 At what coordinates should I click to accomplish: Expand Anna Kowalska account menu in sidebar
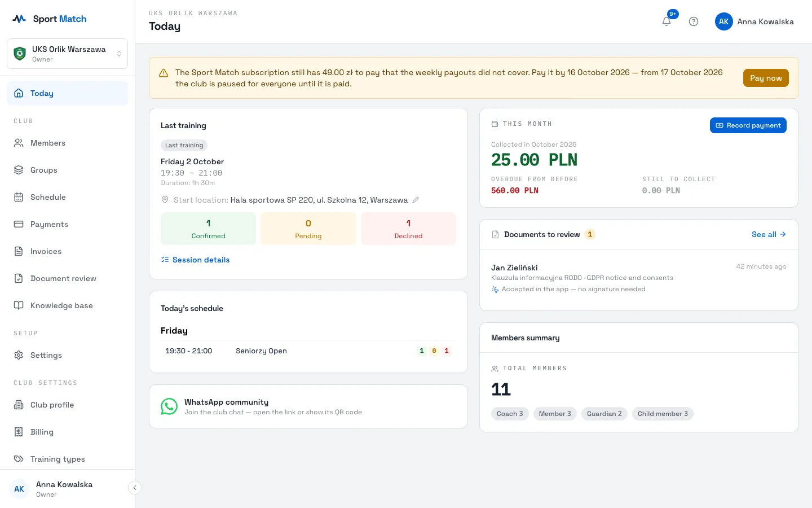tap(64, 489)
